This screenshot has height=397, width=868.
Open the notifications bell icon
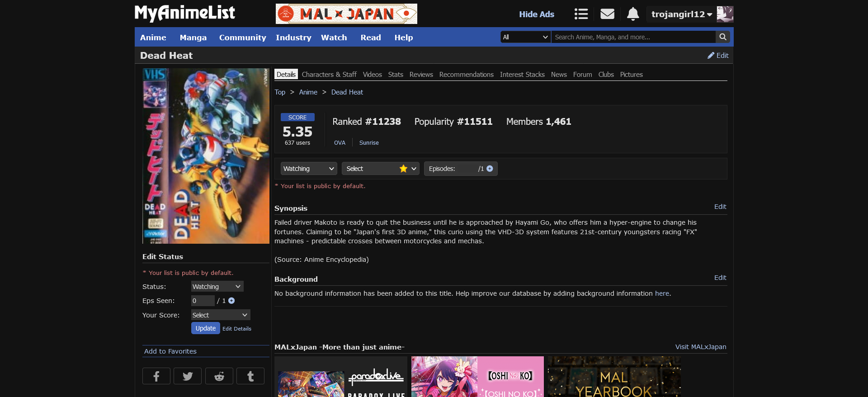tap(633, 14)
